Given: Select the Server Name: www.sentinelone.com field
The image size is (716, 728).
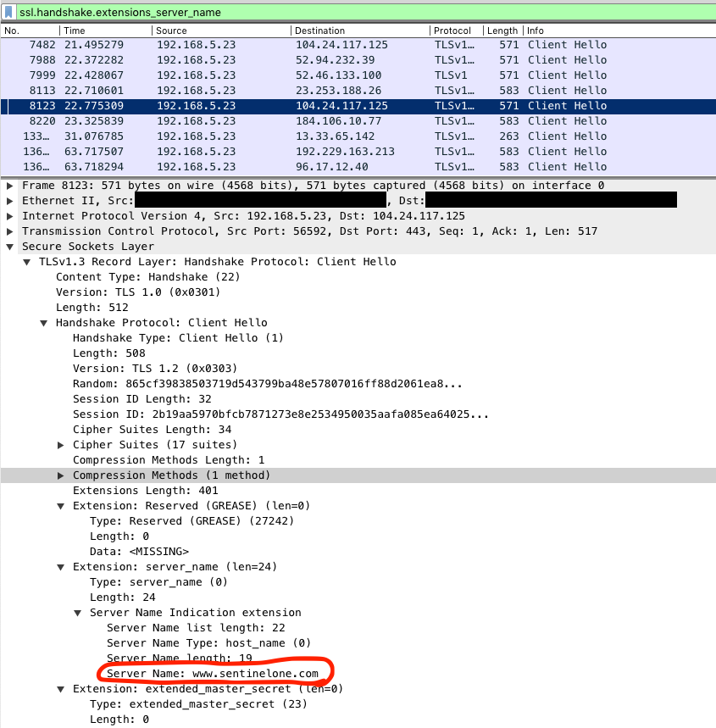Looking at the screenshot, I should (212, 674).
